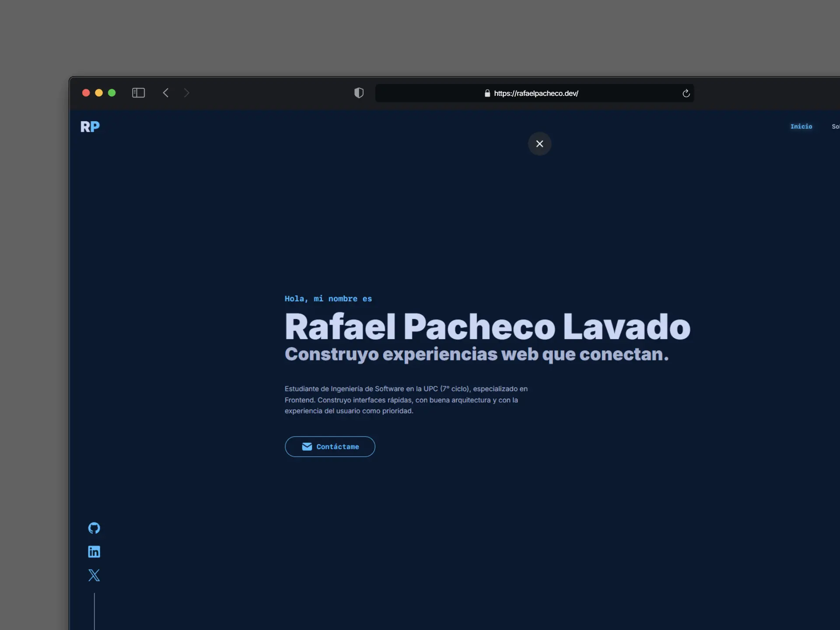Image resolution: width=840 pixels, height=630 pixels.
Task: Select the Inicio navigation item
Action: pos(801,126)
